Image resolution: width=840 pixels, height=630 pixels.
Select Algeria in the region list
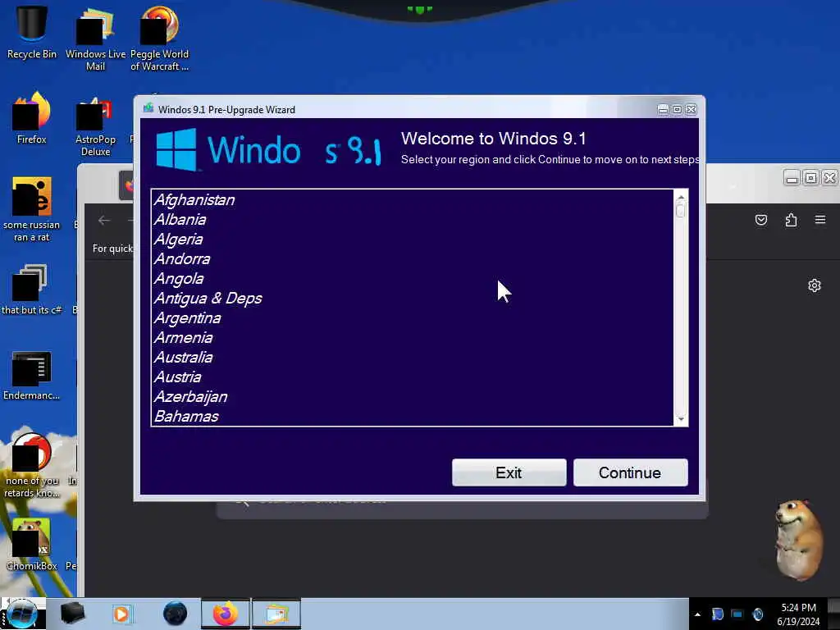(412, 240)
